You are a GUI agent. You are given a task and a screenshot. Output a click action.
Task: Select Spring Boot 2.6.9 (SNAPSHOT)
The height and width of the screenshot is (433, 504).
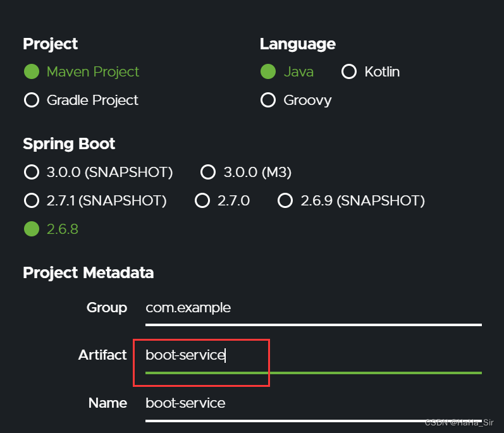pyautogui.click(x=285, y=200)
